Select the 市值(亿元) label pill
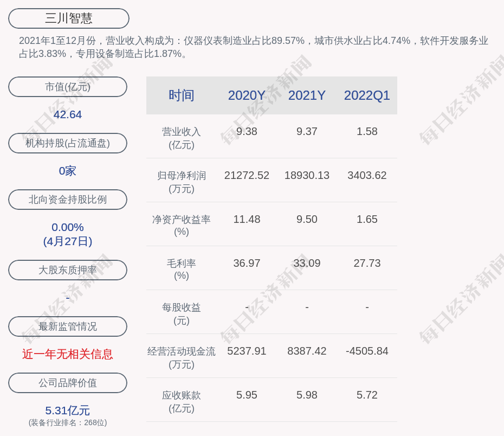The height and width of the screenshot is (436, 504). point(68,87)
